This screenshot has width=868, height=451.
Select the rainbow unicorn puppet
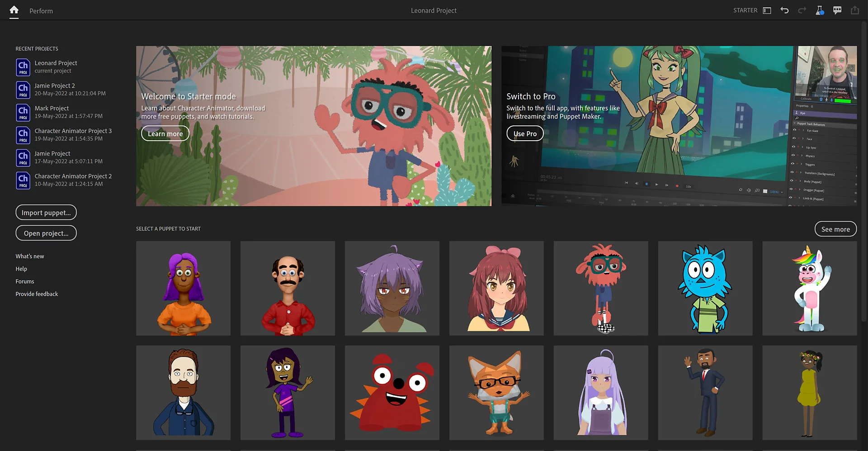coord(809,288)
